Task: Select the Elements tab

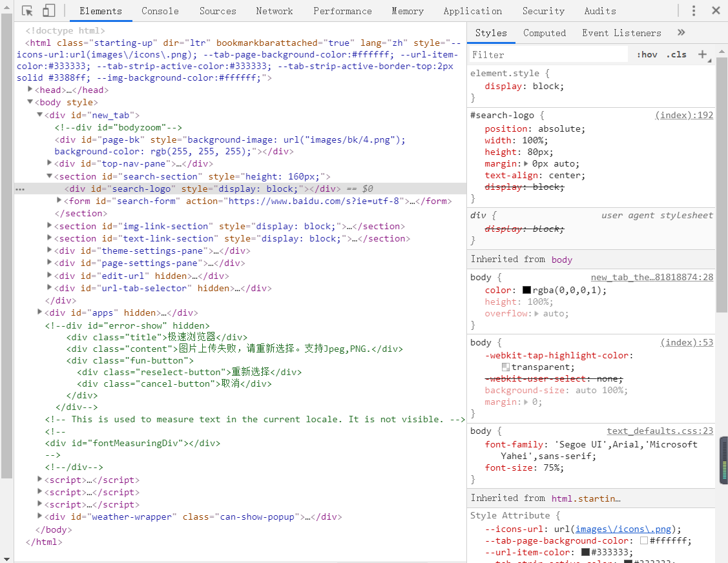Action: 101,11
